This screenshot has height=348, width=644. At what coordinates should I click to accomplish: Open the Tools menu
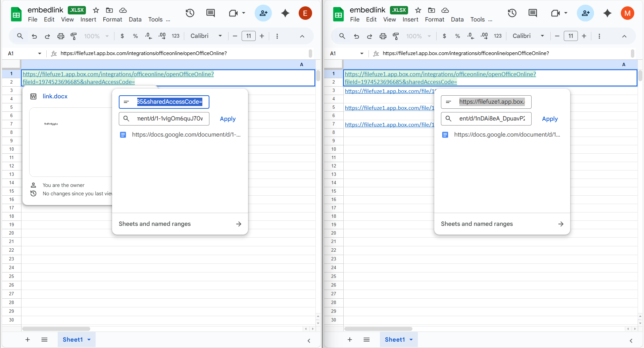pos(155,19)
